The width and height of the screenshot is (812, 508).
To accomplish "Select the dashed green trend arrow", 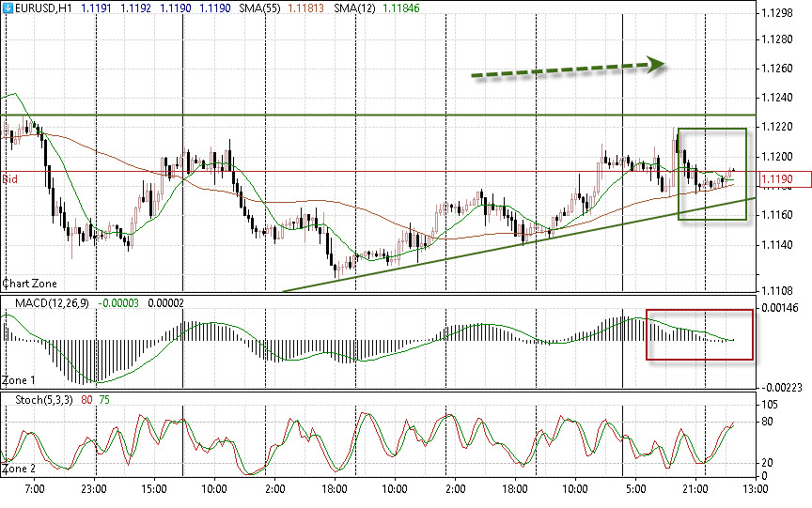I will point(564,70).
